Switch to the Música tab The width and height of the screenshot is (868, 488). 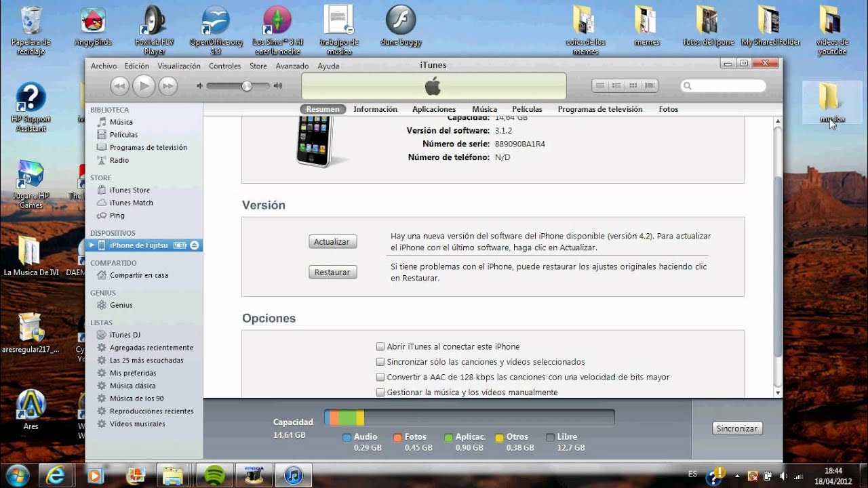[x=484, y=109]
